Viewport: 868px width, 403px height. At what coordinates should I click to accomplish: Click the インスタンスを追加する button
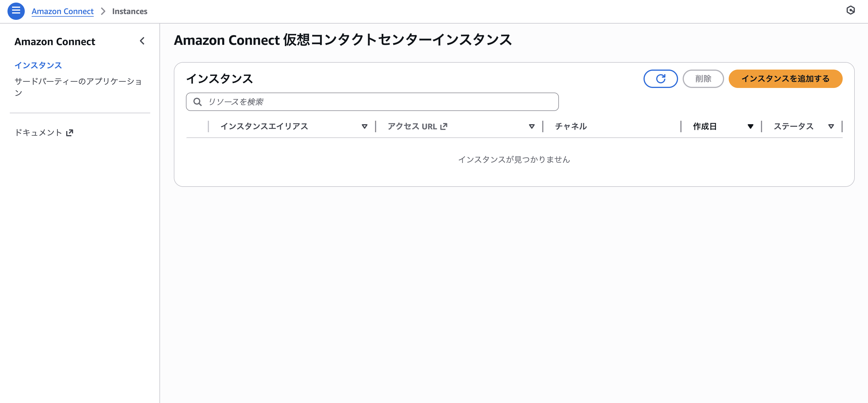[x=785, y=78]
